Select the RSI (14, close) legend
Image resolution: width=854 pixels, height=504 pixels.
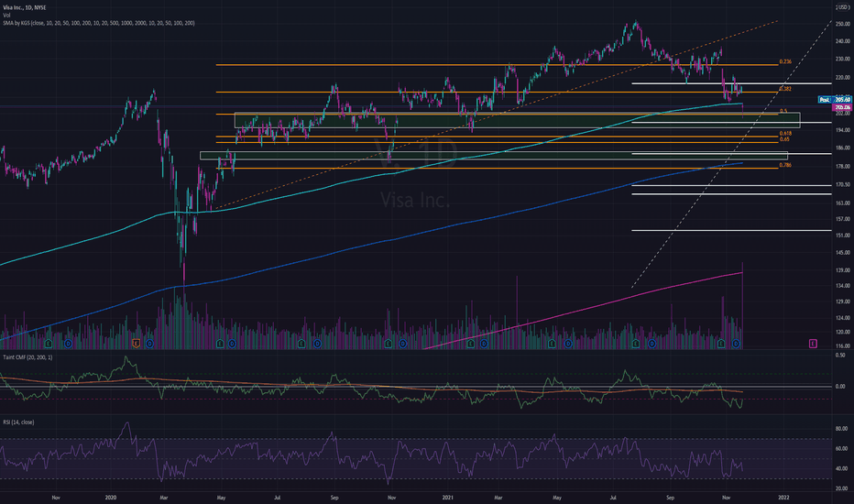[18, 422]
